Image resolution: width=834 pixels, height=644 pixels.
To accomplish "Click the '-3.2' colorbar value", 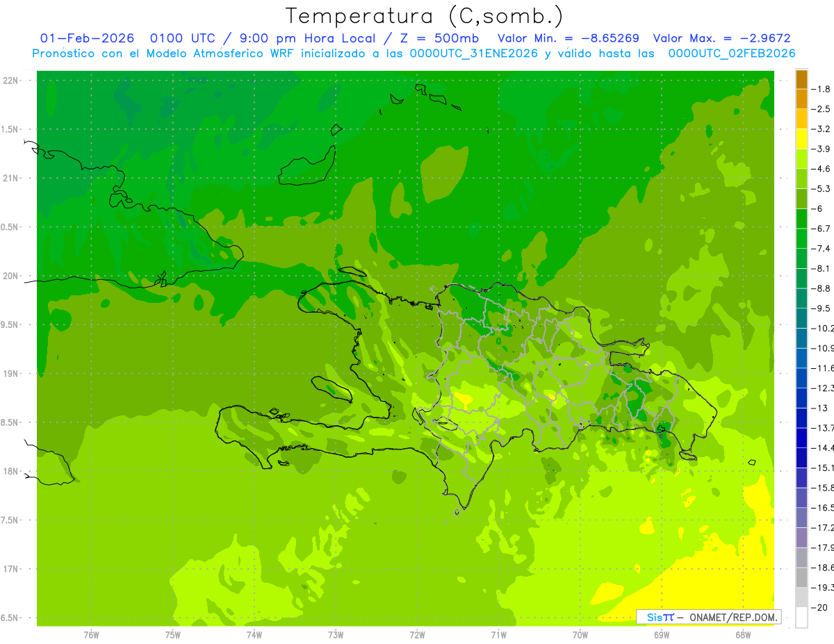I will (821, 129).
